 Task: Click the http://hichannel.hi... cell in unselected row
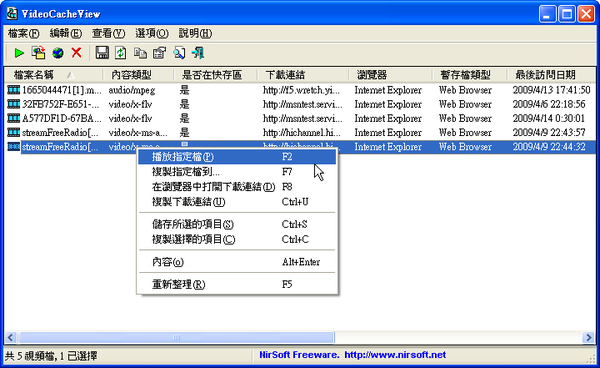(302, 132)
